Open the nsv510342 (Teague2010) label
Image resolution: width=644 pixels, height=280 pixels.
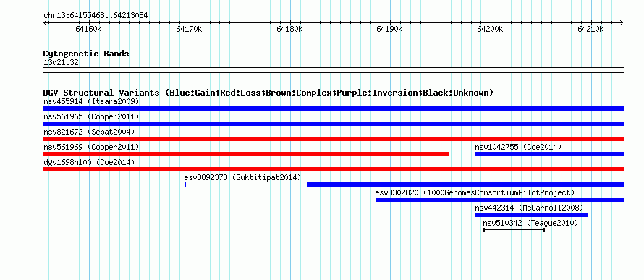point(530,223)
